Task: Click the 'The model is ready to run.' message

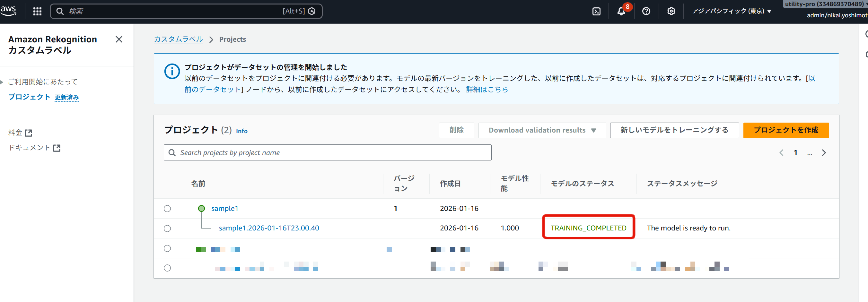Action: pyautogui.click(x=689, y=228)
